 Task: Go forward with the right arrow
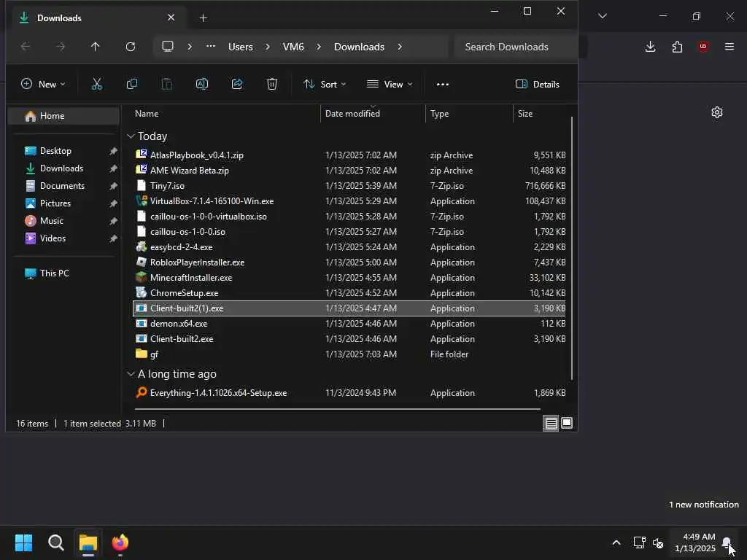point(61,47)
